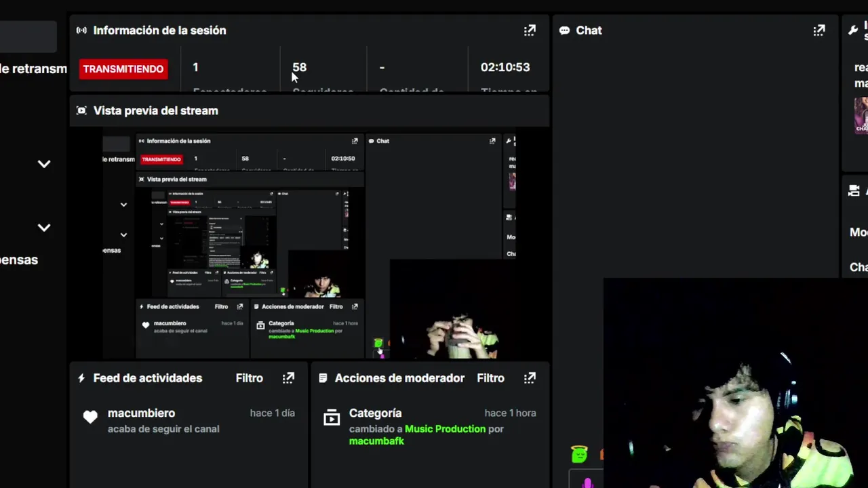Image resolution: width=868 pixels, height=488 pixels.
Task: Select the 'pensas' sidebar item
Action: 19,260
